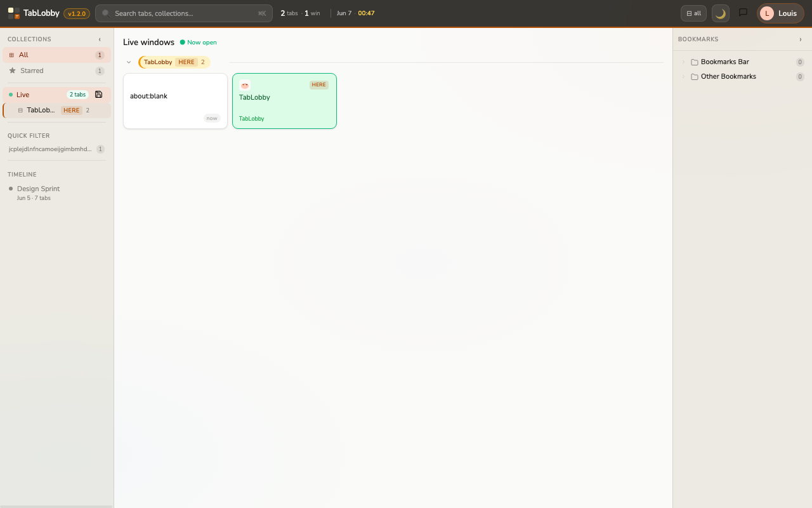Viewport: 812px width, 508px height.
Task: Click the TabLobby logo icon
Action: (14, 13)
